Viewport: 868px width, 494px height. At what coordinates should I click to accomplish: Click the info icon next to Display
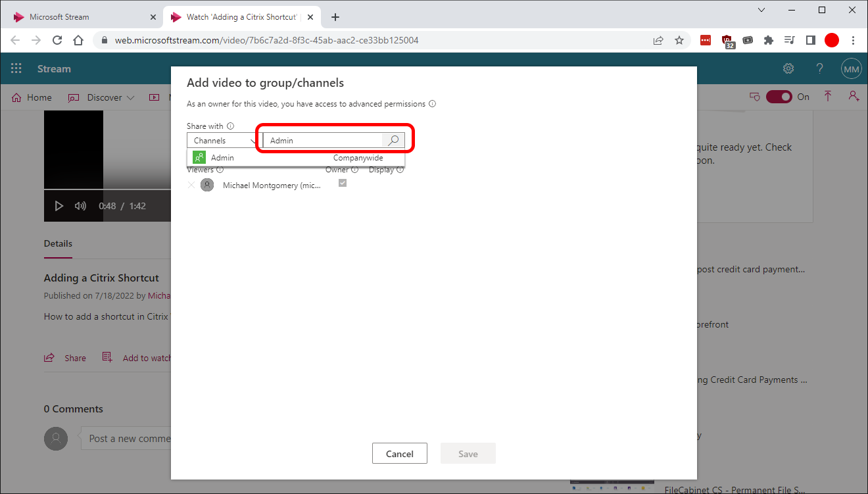400,170
